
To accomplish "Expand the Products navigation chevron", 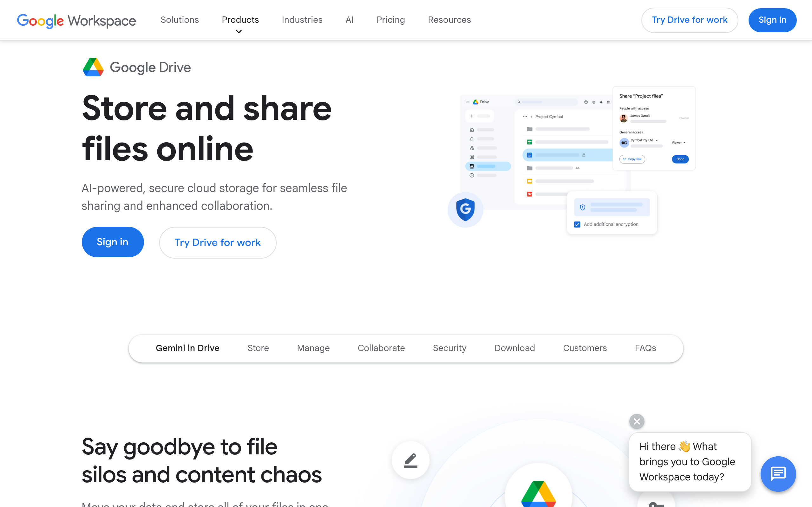I will tap(239, 31).
